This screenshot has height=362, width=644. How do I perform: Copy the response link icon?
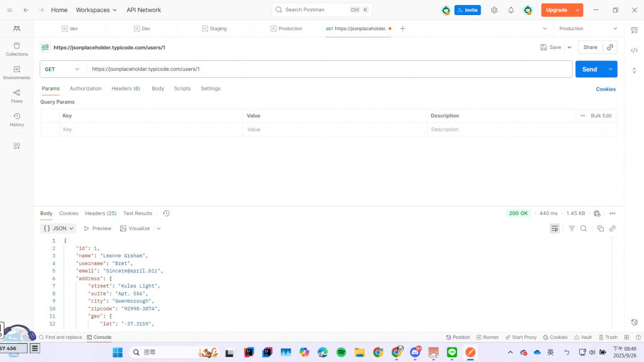(x=613, y=228)
